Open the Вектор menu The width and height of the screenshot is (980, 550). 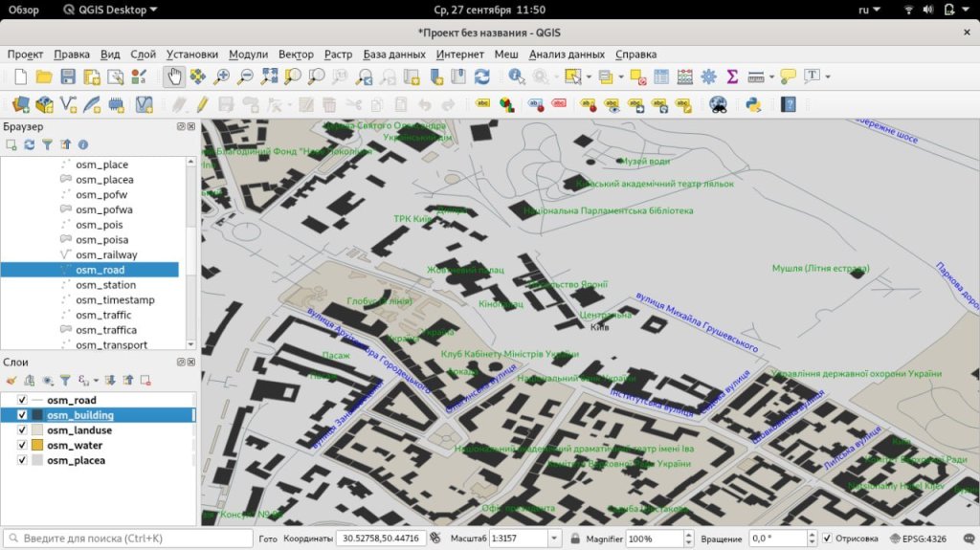(x=296, y=55)
